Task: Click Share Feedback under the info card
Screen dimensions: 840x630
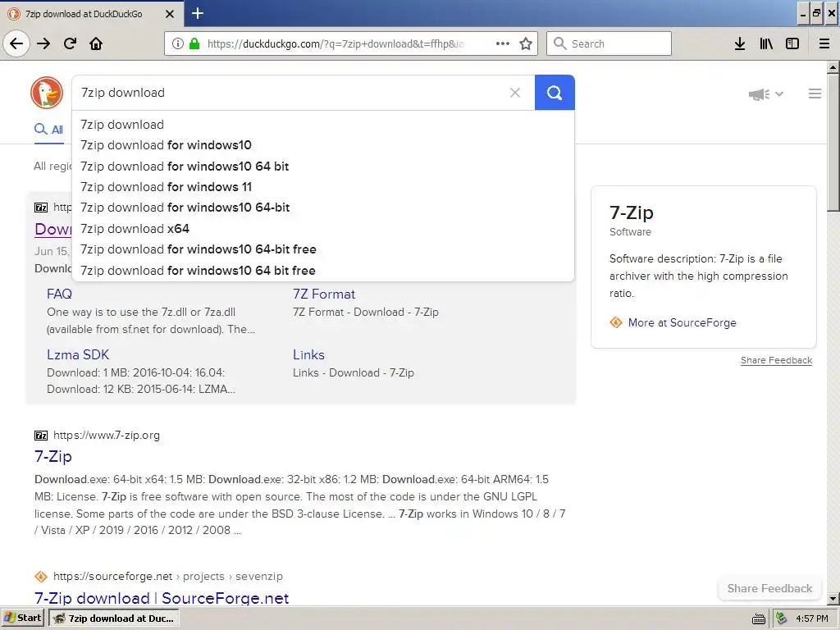Action: 776,361
